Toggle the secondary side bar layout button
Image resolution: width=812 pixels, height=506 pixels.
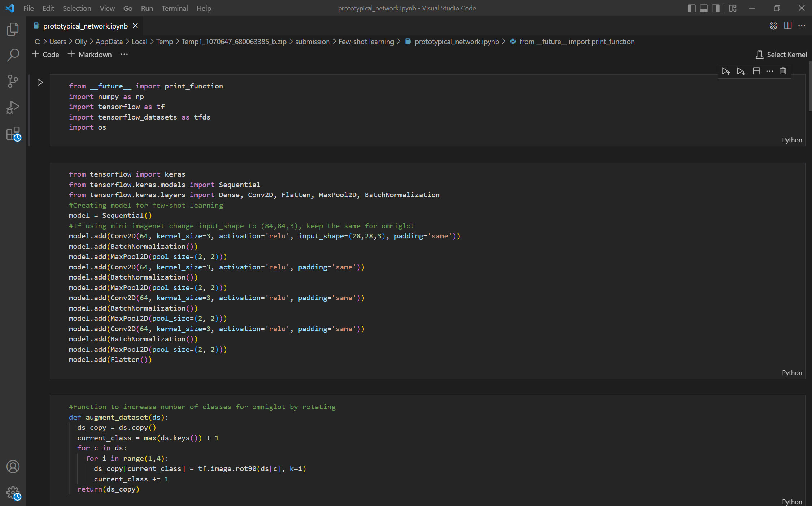click(715, 8)
